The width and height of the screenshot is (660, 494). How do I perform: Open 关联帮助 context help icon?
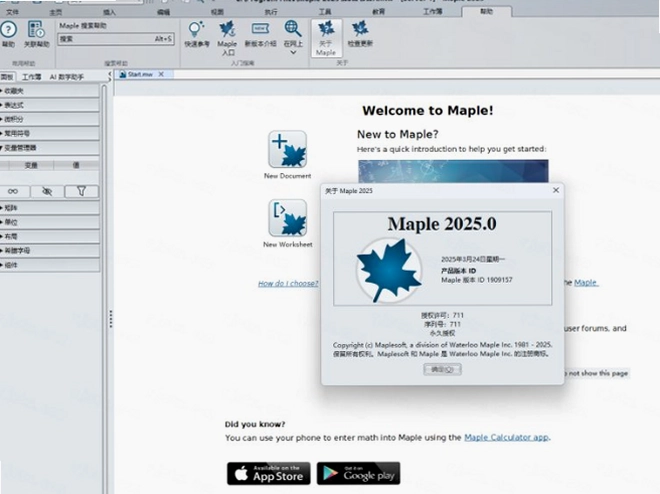tap(36, 30)
